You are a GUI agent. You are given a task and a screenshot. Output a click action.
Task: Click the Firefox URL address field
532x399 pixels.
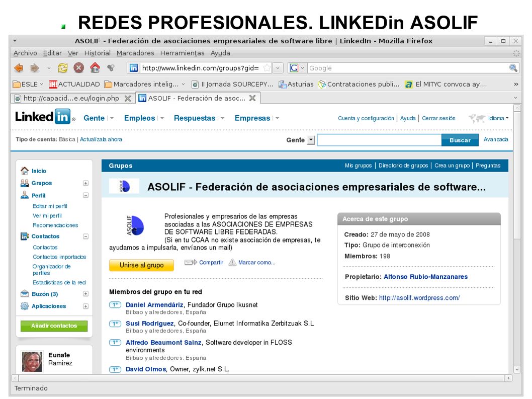tap(200, 68)
